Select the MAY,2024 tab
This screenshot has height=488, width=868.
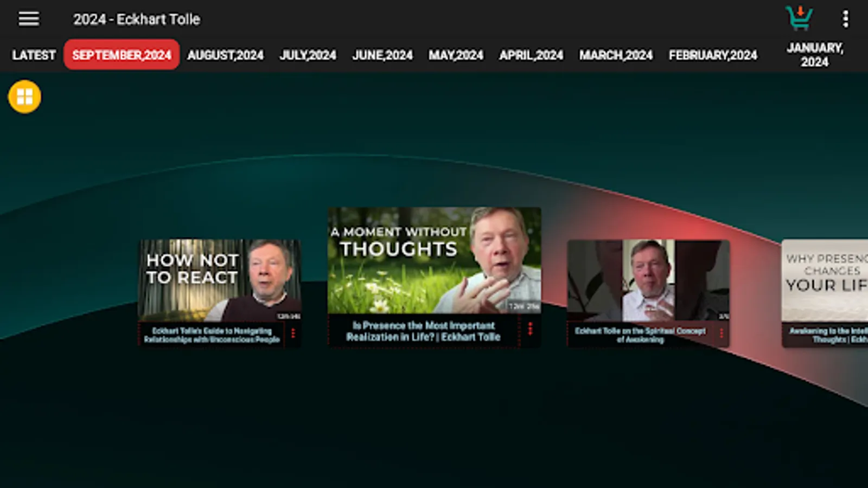(x=456, y=55)
